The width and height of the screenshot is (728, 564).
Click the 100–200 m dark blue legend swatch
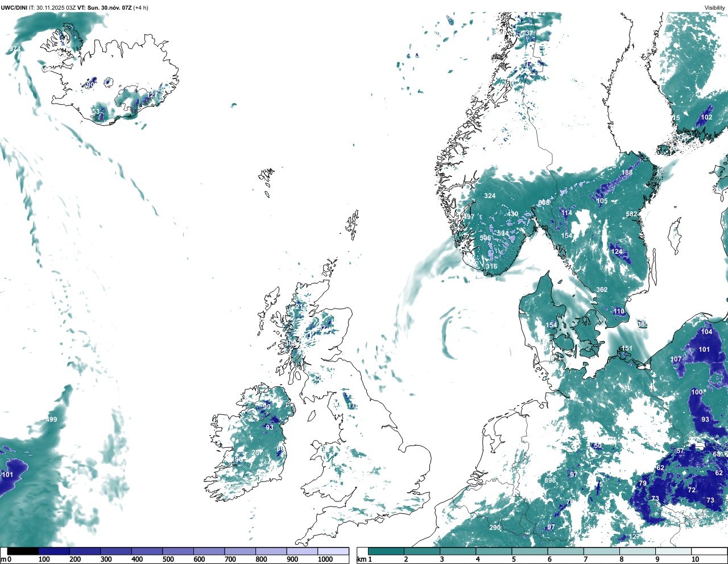click(53, 551)
